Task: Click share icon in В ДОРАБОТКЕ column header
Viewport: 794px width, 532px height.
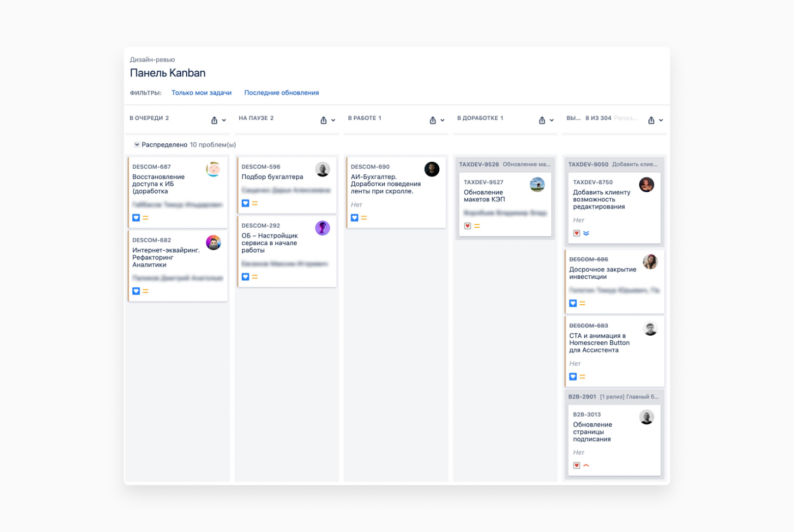Action: coord(542,121)
